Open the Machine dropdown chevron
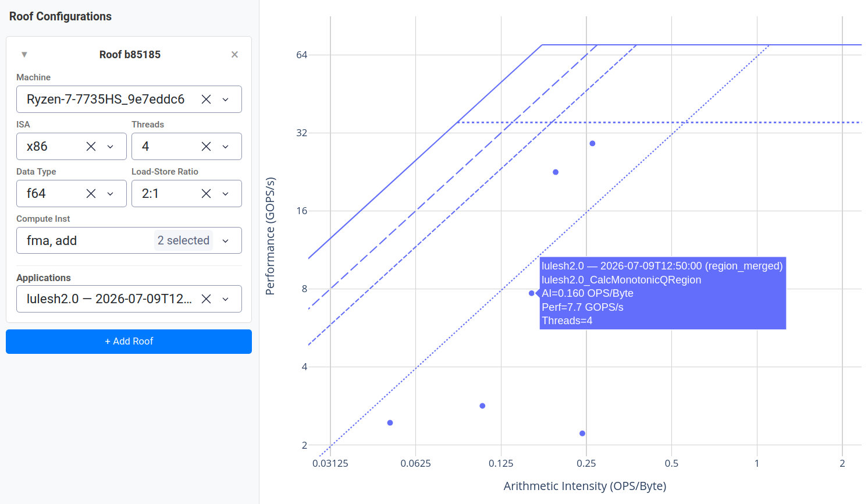This screenshot has width=868, height=504. 226,100
